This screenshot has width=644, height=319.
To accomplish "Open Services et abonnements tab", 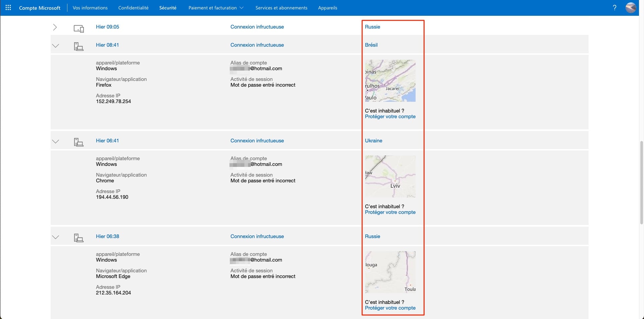I will click(x=281, y=8).
